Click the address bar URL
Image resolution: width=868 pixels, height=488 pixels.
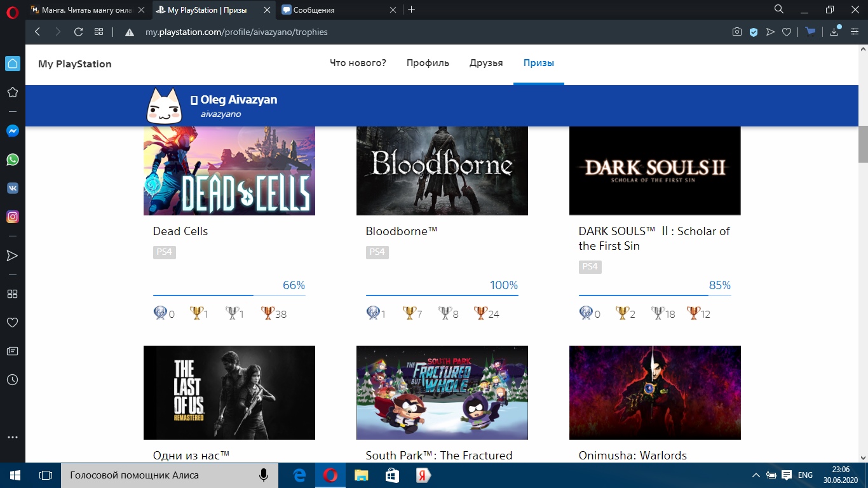(236, 32)
